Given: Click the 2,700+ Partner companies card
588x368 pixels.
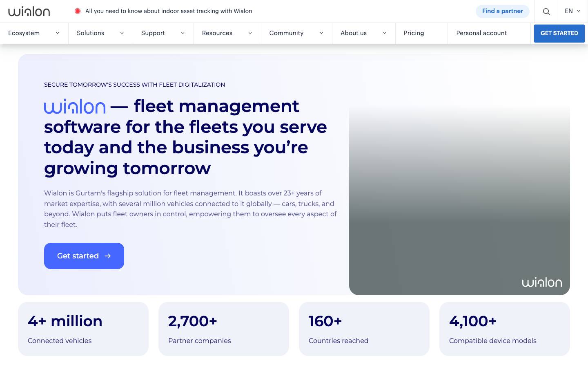Looking at the screenshot, I should pyautogui.click(x=224, y=329).
